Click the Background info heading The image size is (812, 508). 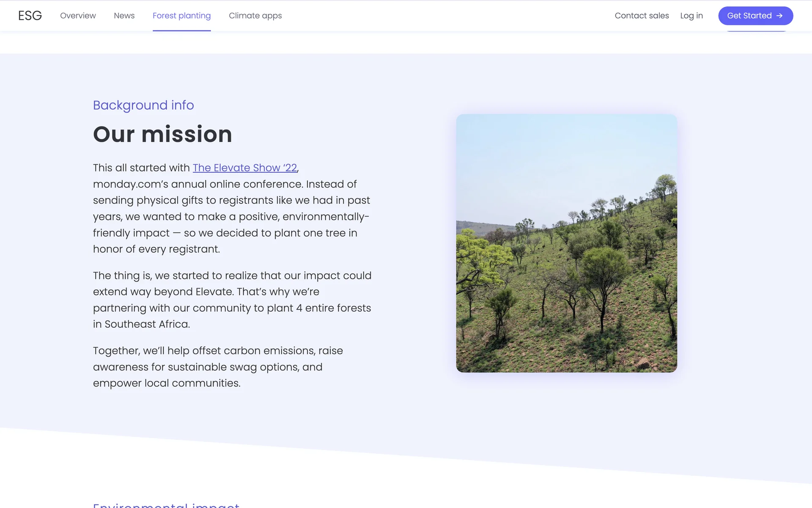(143, 105)
